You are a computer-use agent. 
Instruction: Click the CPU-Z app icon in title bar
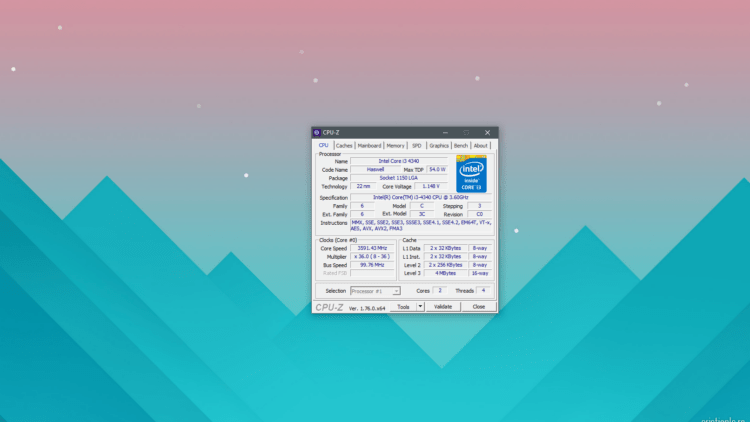pyautogui.click(x=317, y=132)
